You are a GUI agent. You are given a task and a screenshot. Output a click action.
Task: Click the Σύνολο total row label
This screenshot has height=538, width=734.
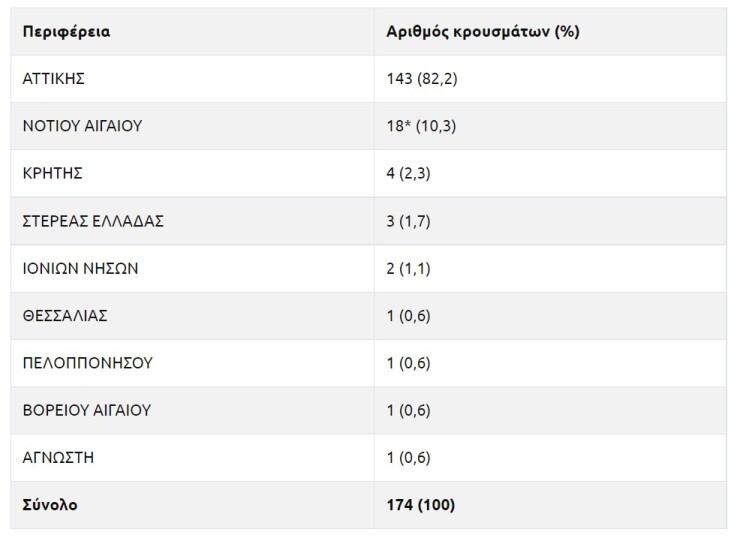coord(50,505)
